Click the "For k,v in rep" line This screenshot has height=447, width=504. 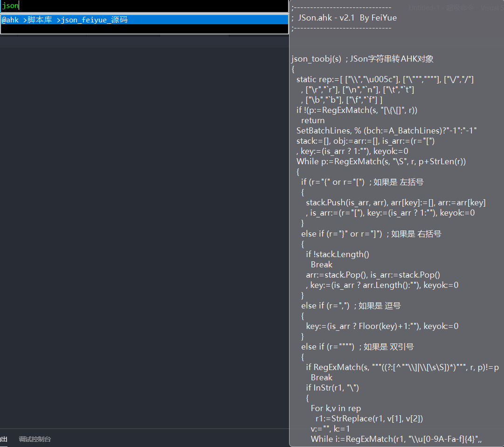336,408
